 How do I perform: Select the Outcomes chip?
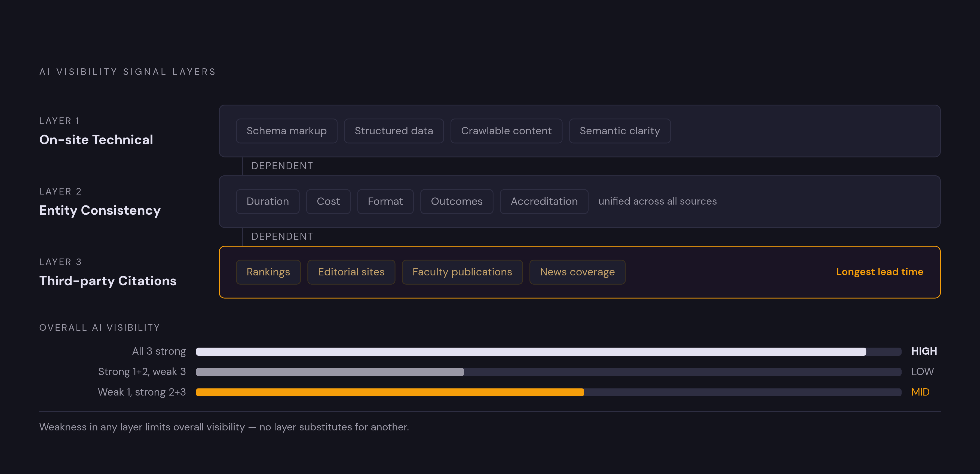(457, 201)
